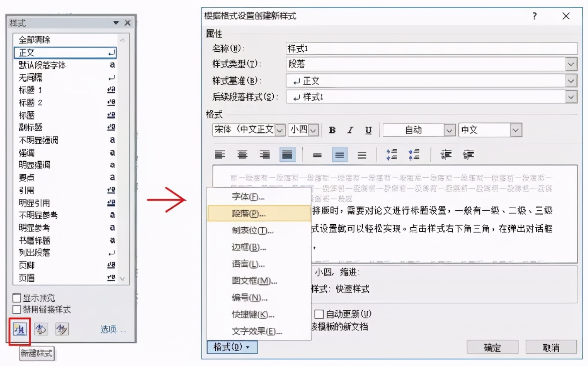Open the 宋体 font name dropdown

point(280,130)
